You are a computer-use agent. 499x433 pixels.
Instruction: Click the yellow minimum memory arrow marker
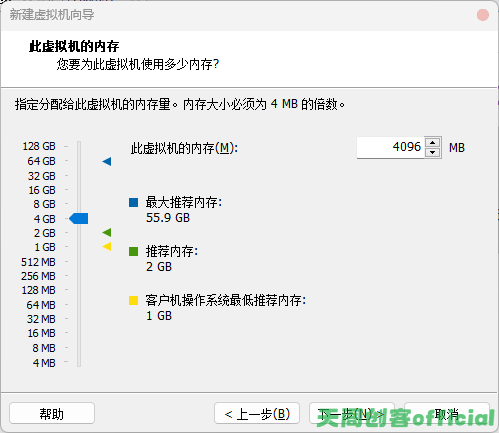[x=107, y=247]
